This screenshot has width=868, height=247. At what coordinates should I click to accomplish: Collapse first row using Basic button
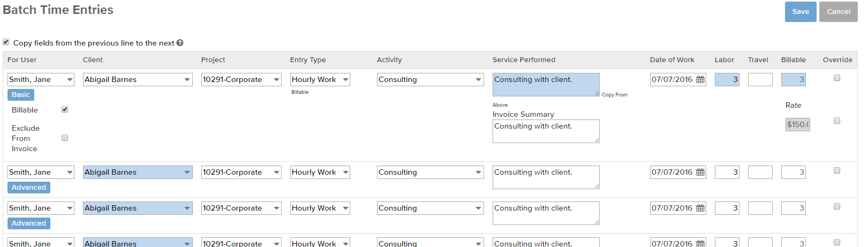pyautogui.click(x=21, y=95)
